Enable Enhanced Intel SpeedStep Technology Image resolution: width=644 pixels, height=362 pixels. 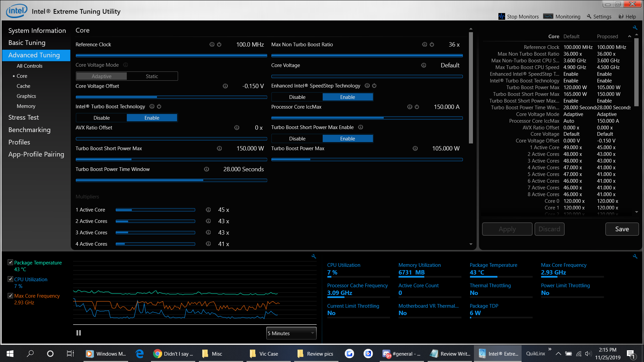coord(347,97)
